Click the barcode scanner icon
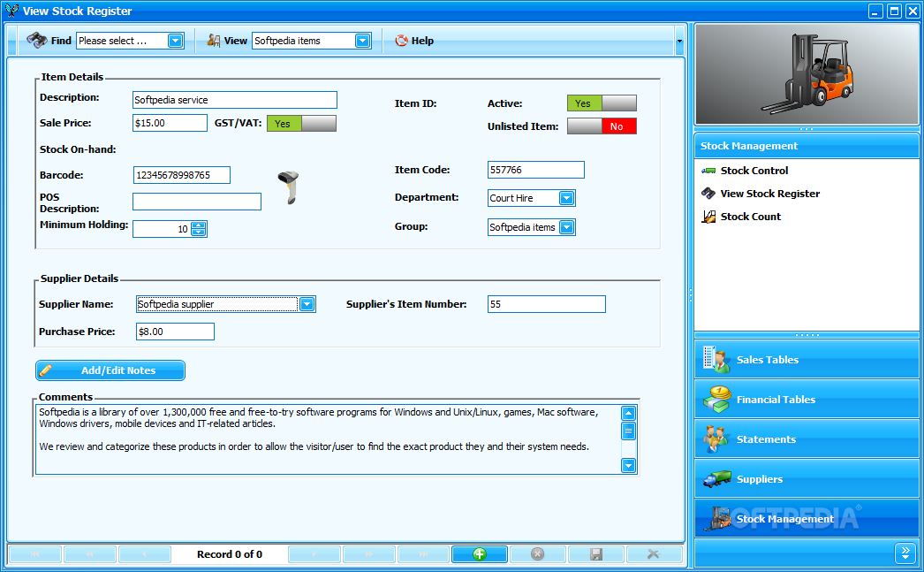 click(288, 187)
